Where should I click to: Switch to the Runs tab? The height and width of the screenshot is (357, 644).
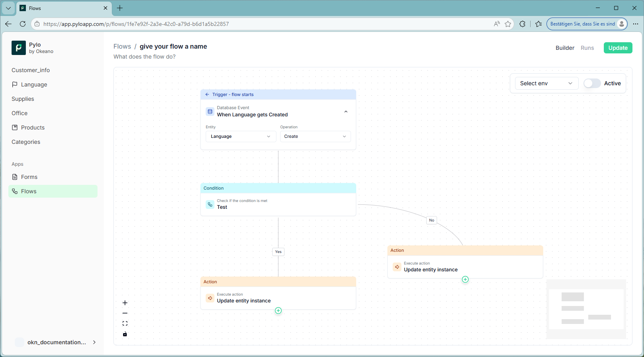587,48
